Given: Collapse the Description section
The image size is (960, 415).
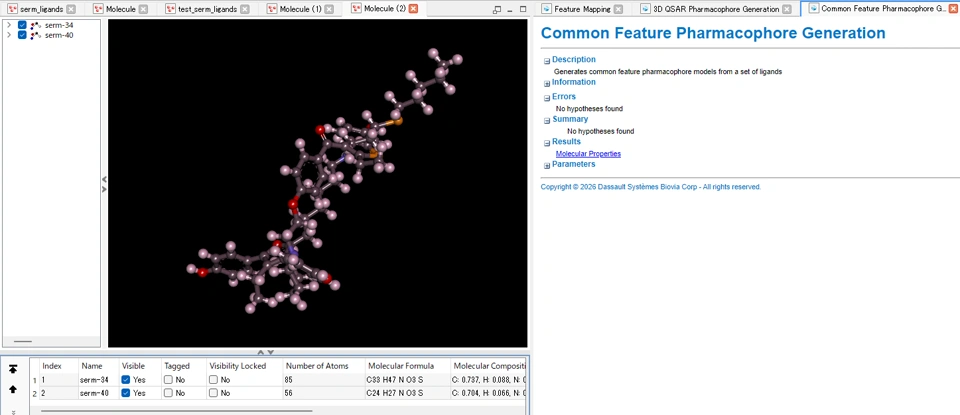Looking at the screenshot, I should pos(547,61).
